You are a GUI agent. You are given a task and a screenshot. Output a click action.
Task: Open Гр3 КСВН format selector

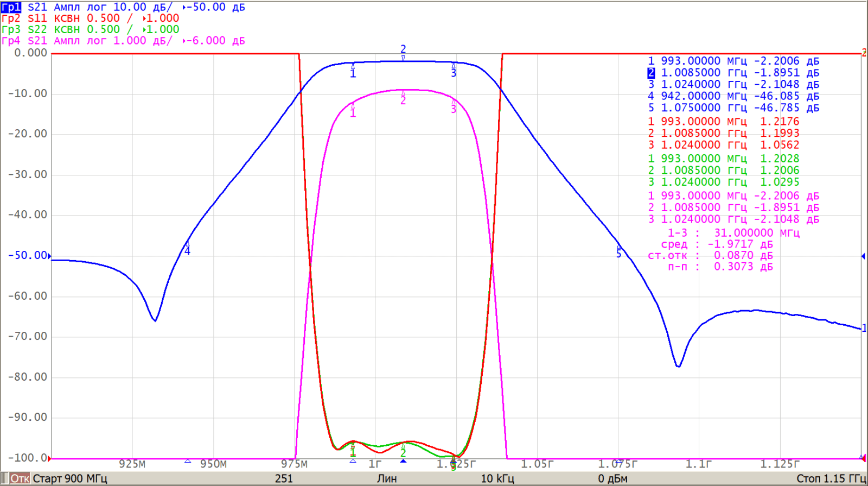67,29
